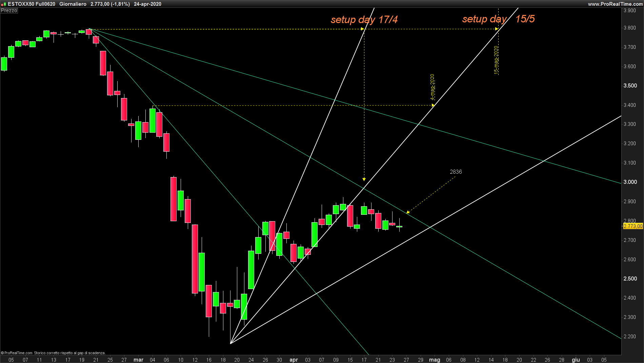The image size is (644, 363).
Task: Click the 3.000 level on price axis
Action: (630, 182)
